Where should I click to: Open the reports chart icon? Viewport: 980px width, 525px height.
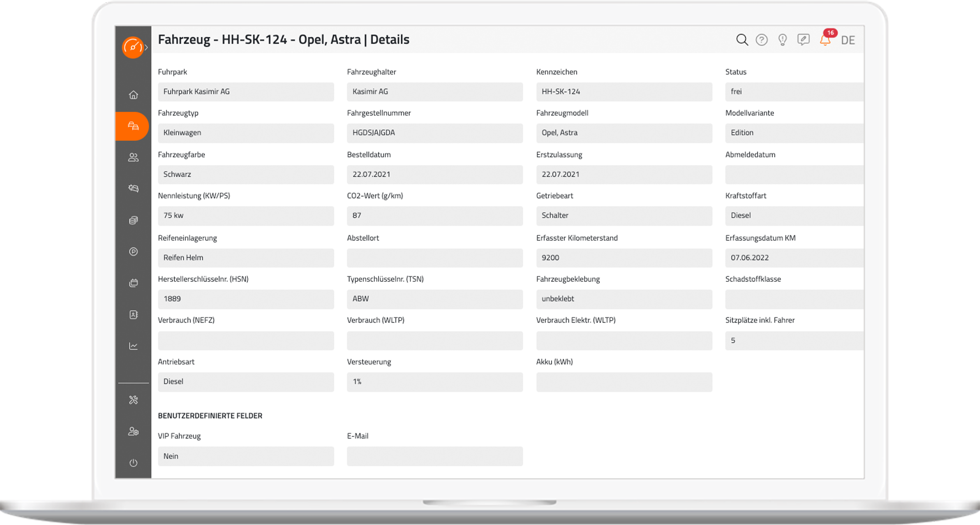coord(133,346)
